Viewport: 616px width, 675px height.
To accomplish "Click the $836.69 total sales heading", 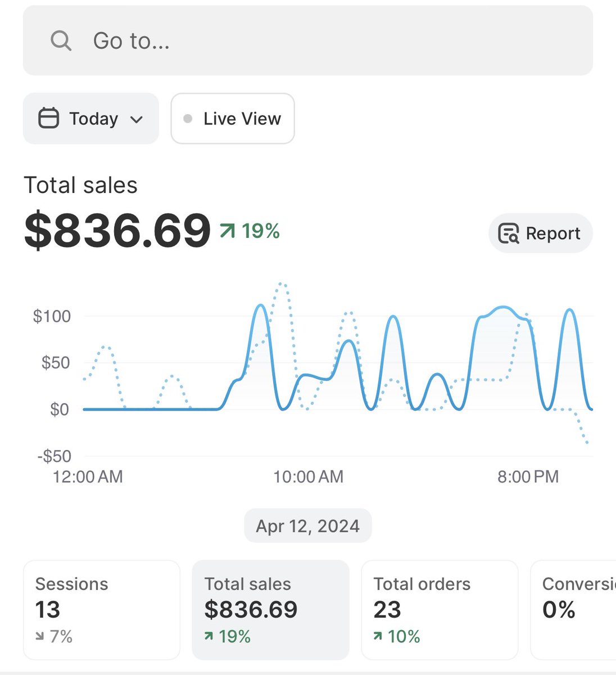I will tap(117, 231).
